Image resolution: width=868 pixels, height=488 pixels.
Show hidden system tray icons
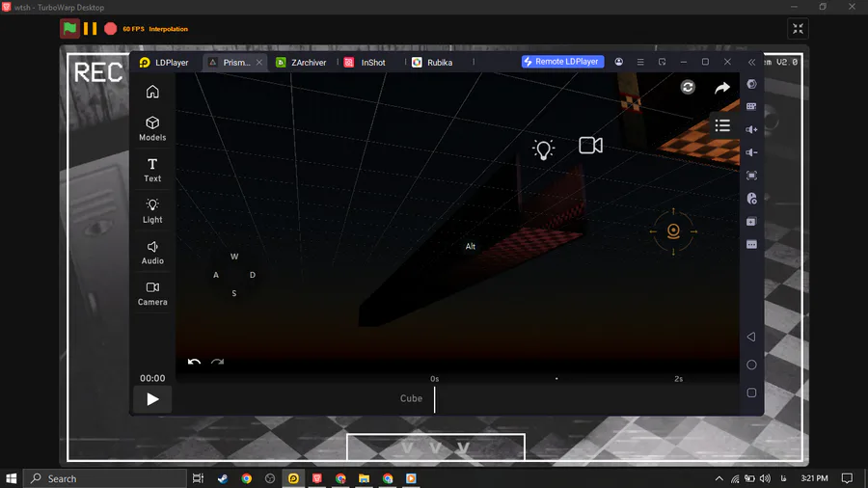(719, 478)
